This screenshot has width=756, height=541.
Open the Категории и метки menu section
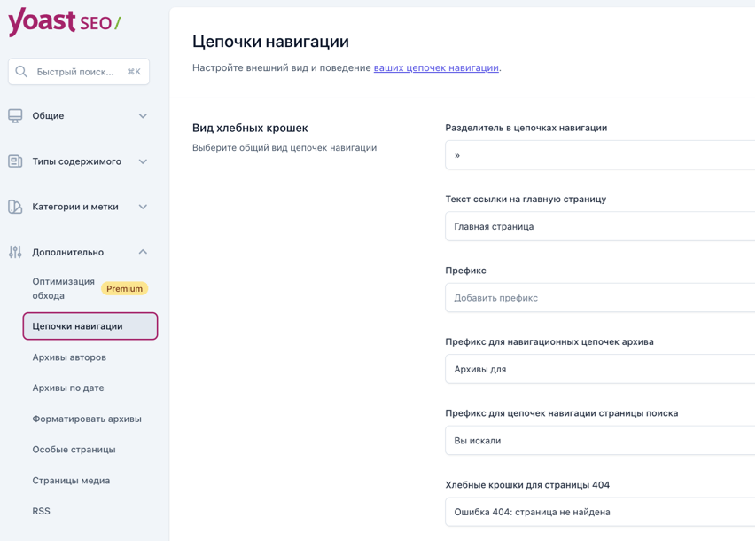[x=79, y=207]
